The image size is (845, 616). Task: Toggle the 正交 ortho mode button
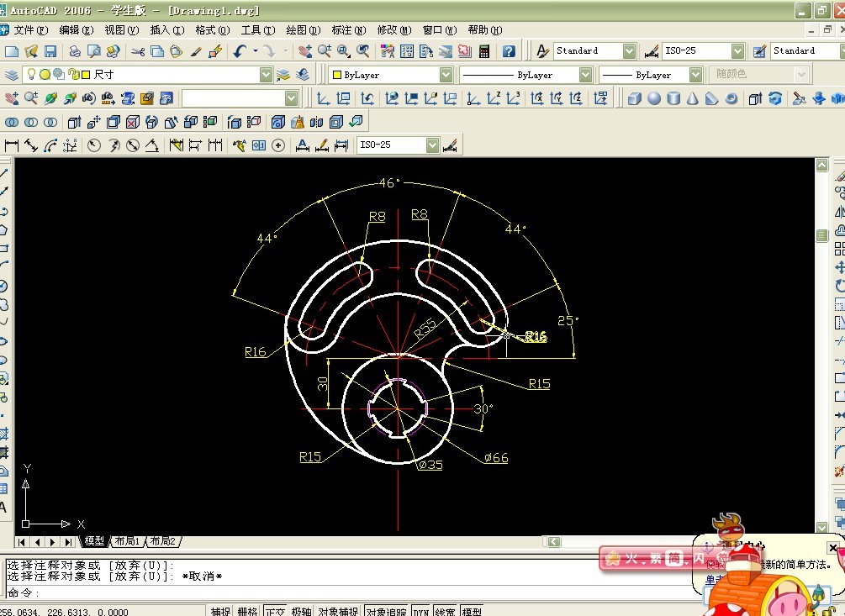[275, 611]
